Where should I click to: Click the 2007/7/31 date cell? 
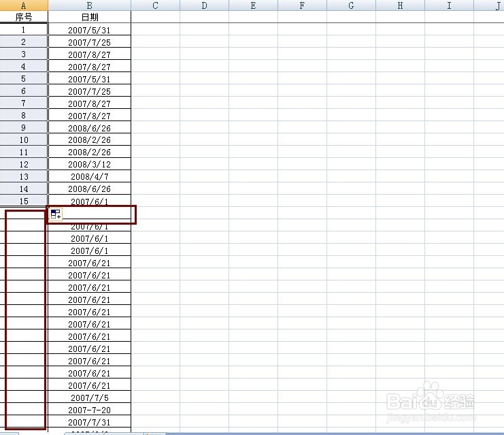coord(90,421)
